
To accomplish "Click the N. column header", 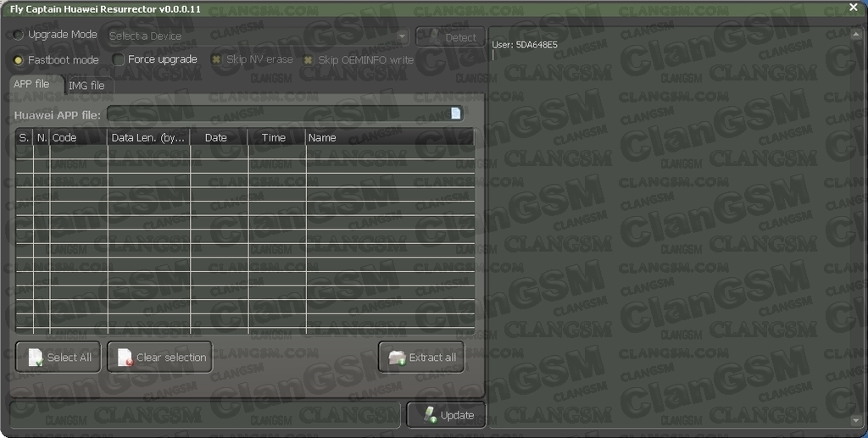I will (42, 138).
